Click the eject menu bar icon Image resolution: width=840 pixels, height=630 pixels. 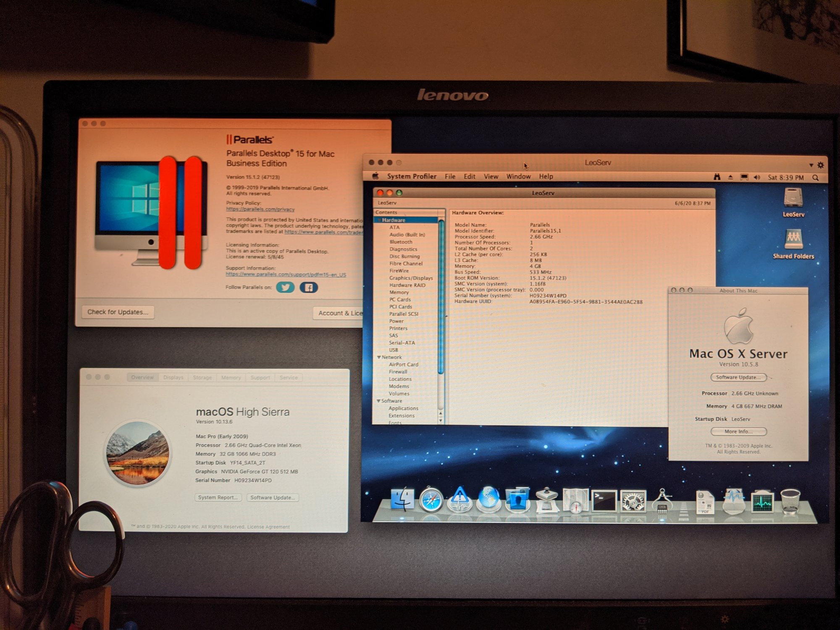pos(730,178)
